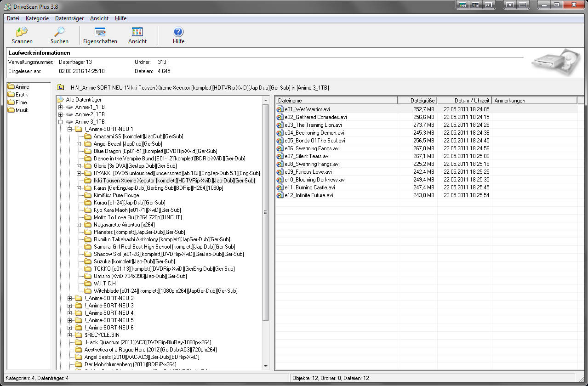Screen dimensions: 588x386
Task: Open Eigenschaften properties from toolbar
Action: [100, 35]
